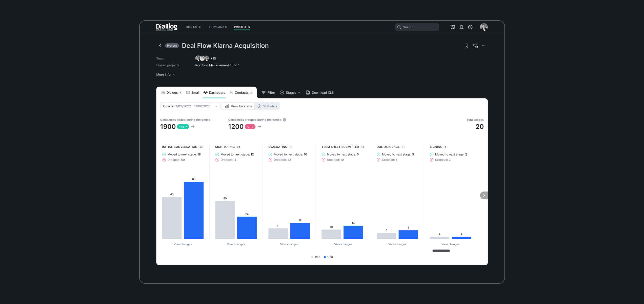The image size is (644, 304).
Task: Download XLS report
Action: coord(320,93)
